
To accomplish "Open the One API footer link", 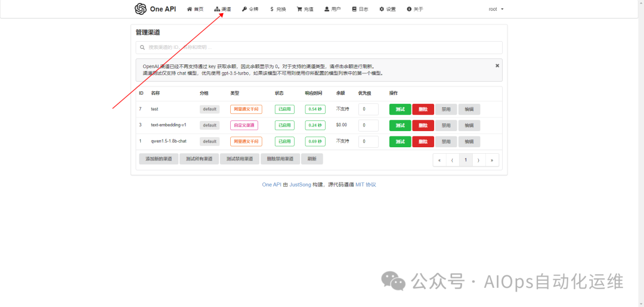I will coord(271,185).
